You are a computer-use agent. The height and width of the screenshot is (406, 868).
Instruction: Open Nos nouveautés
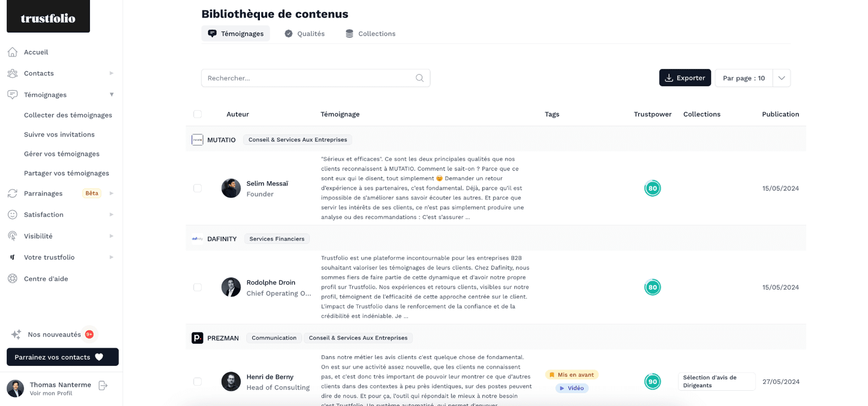pos(54,334)
